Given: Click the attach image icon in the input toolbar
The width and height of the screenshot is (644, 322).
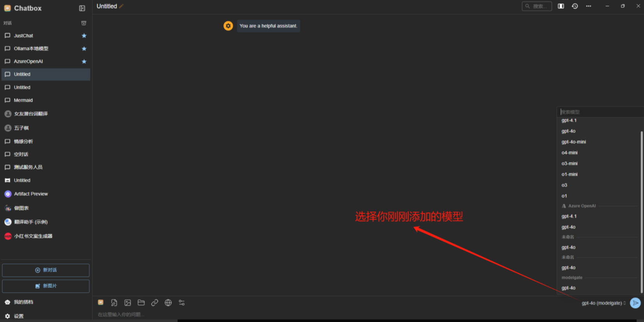Looking at the screenshot, I should [x=127, y=303].
